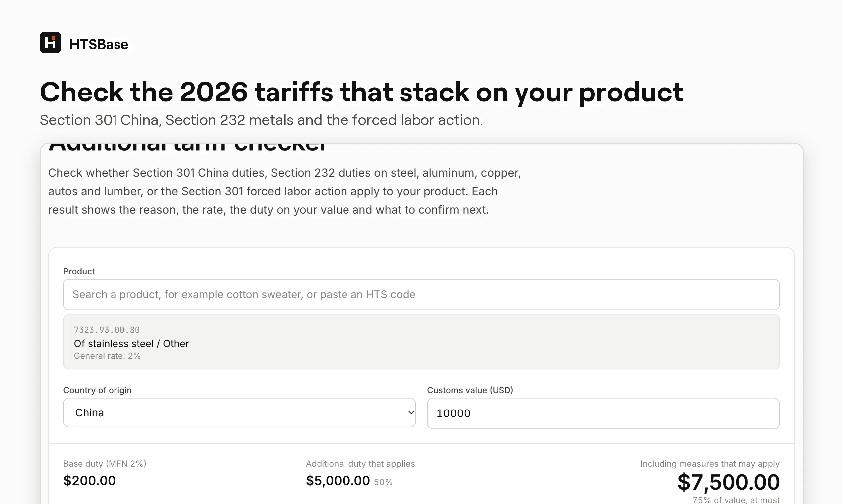843x504 pixels.
Task: Click the Section 301 China subtitle text
Action: [261, 120]
